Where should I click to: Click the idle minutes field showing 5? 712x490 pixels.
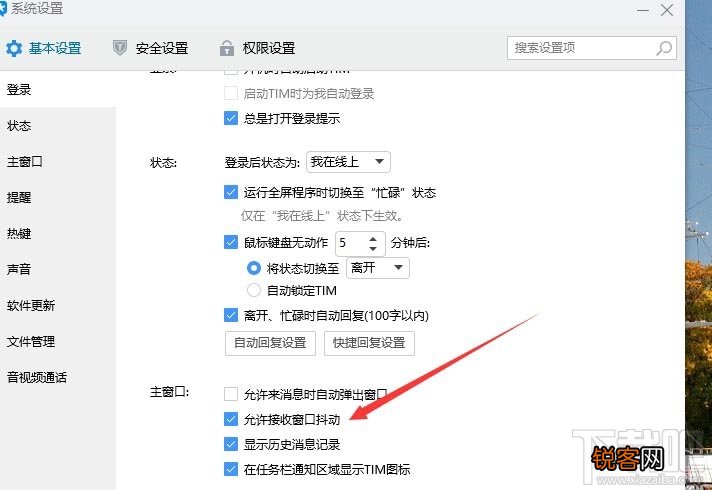click(352, 243)
